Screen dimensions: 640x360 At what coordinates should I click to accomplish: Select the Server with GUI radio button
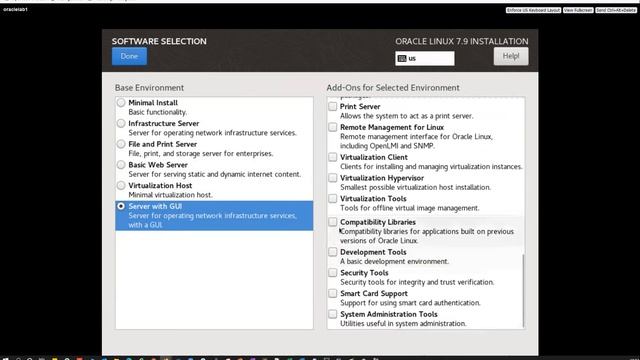point(121,206)
